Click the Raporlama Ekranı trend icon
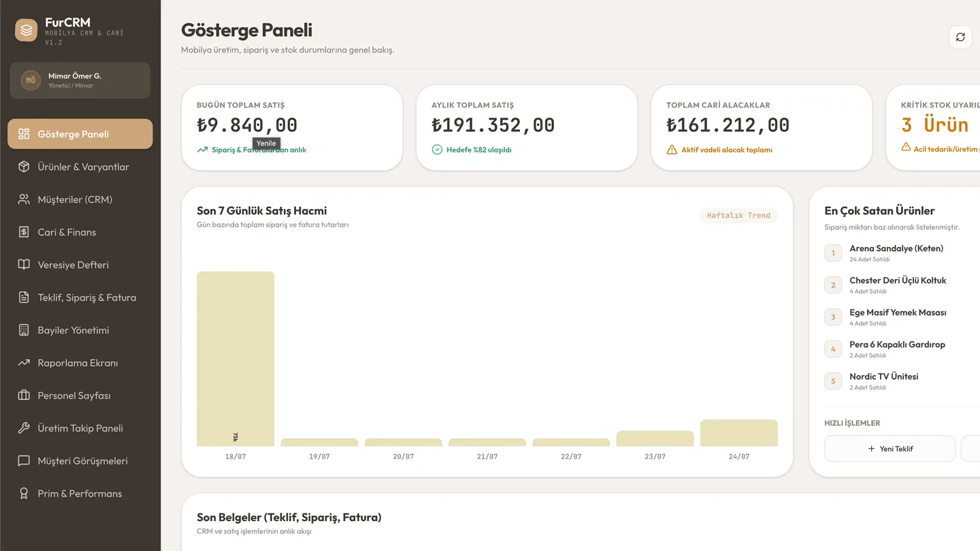 (24, 363)
